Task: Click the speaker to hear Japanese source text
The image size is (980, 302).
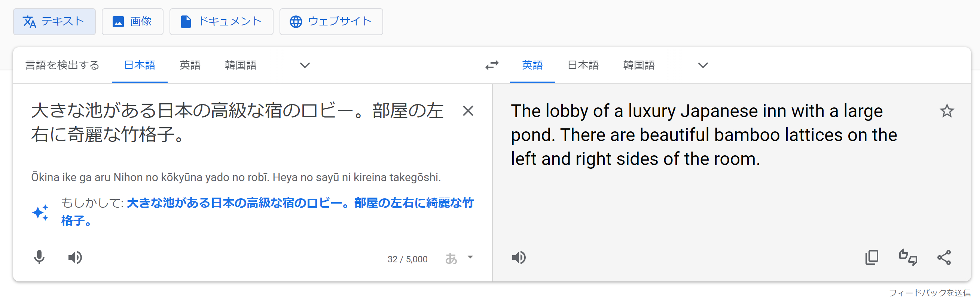Action: coord(75,257)
